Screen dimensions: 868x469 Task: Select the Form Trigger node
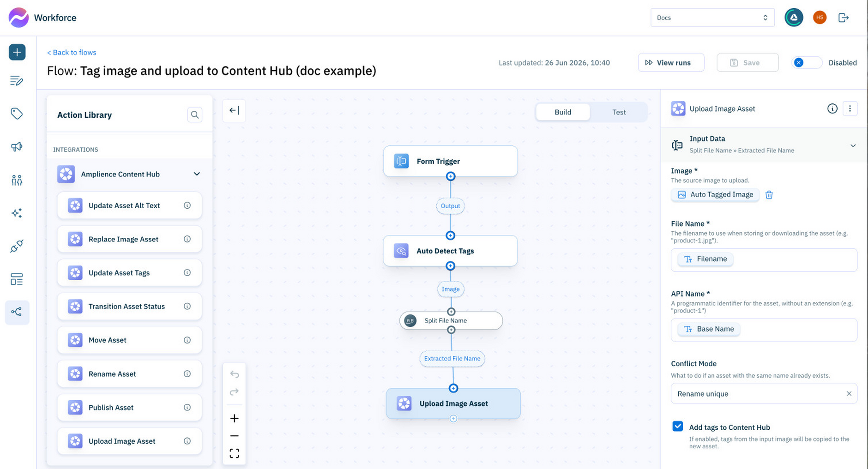pos(450,161)
